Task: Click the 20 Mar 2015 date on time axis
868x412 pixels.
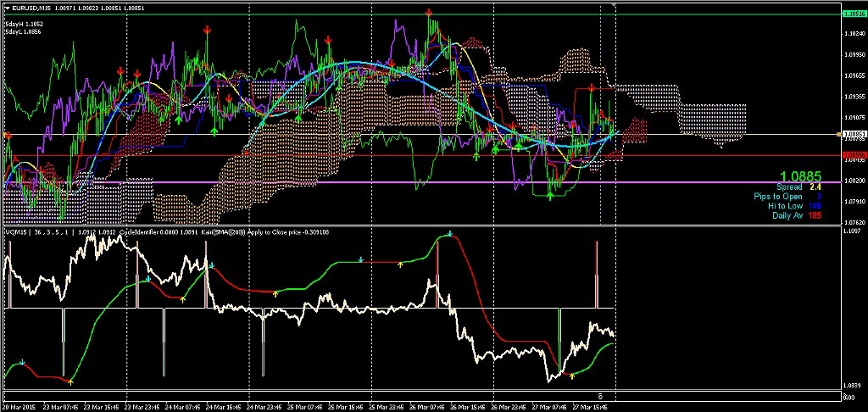Action: point(19,406)
